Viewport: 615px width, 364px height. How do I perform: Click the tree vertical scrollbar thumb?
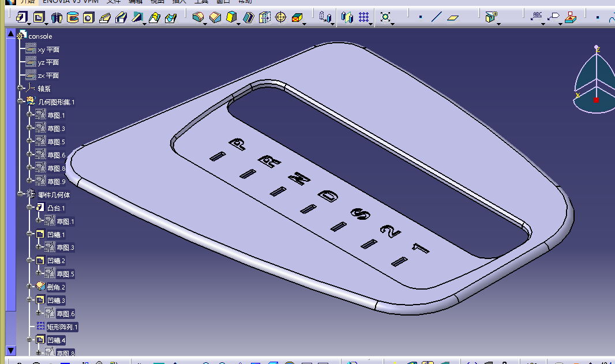point(11,175)
